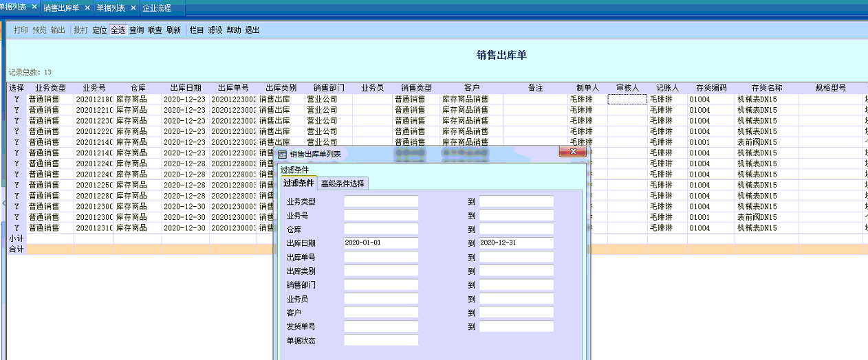Click business number 202012310 in the table
This screenshot has height=360, width=868.
[x=94, y=228]
